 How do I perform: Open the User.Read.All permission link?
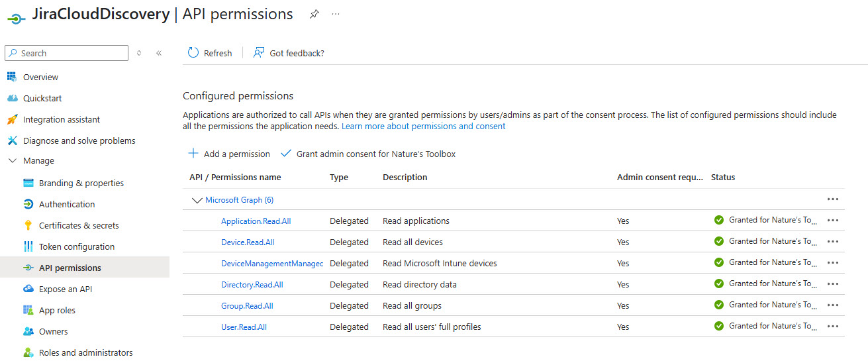tap(244, 327)
